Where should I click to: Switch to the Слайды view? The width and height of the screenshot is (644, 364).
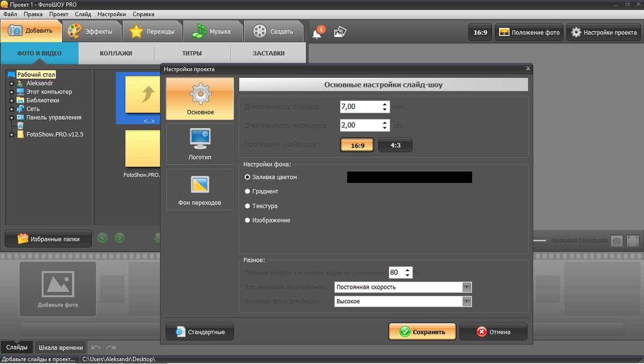pos(17,347)
